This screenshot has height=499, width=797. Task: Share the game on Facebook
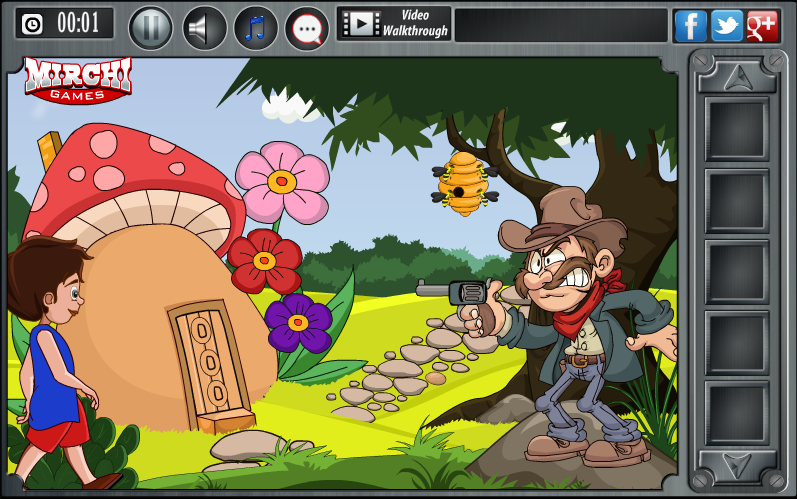690,25
